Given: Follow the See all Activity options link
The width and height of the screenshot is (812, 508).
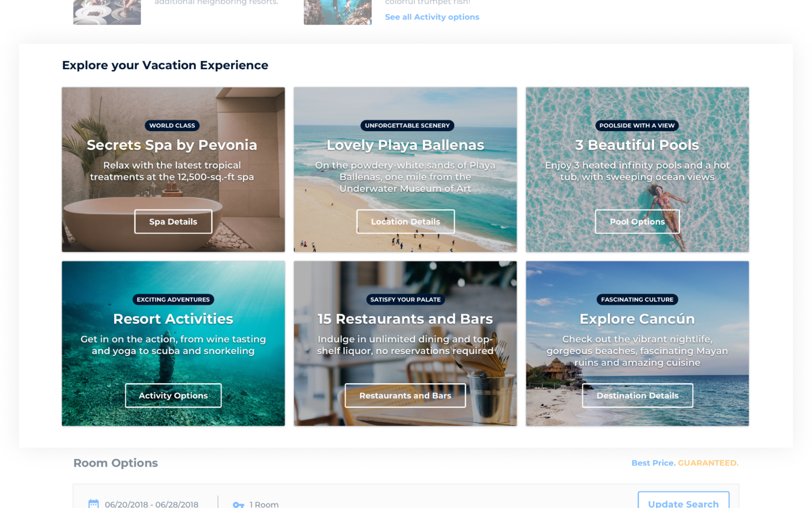Looking at the screenshot, I should (x=432, y=17).
